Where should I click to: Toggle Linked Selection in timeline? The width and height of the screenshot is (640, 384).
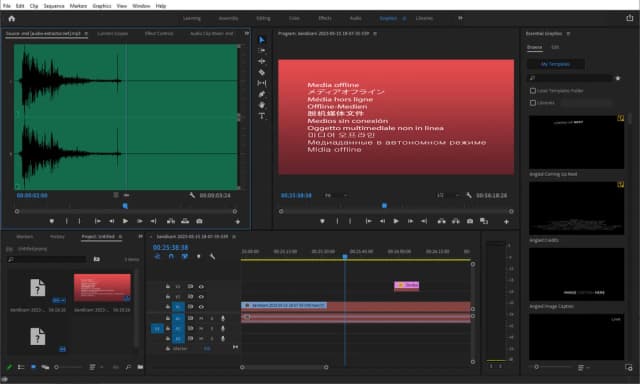point(185,257)
